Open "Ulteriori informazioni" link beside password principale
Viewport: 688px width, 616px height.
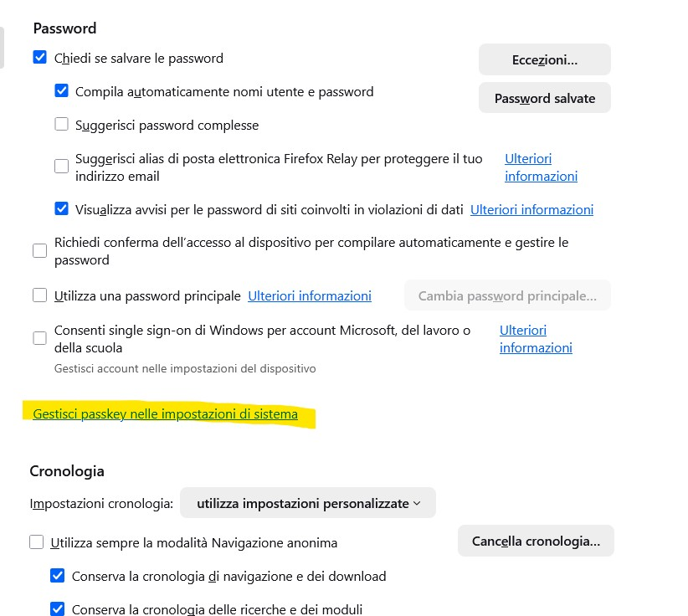pyautogui.click(x=310, y=295)
